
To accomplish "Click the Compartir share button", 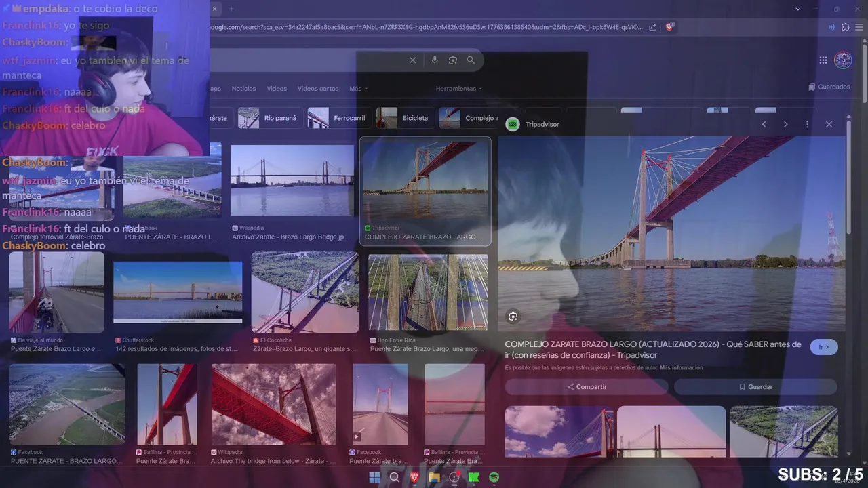I will [x=587, y=386].
